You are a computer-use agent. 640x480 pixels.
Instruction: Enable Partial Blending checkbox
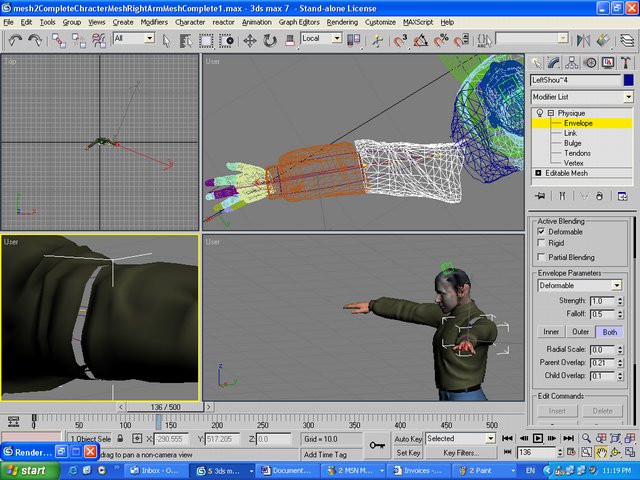(542, 257)
